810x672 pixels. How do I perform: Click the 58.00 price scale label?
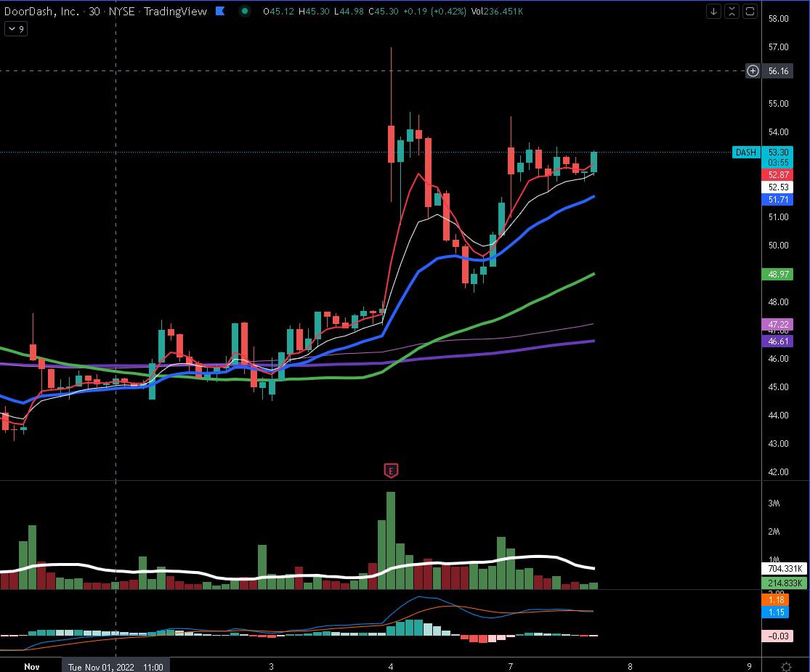[778, 19]
